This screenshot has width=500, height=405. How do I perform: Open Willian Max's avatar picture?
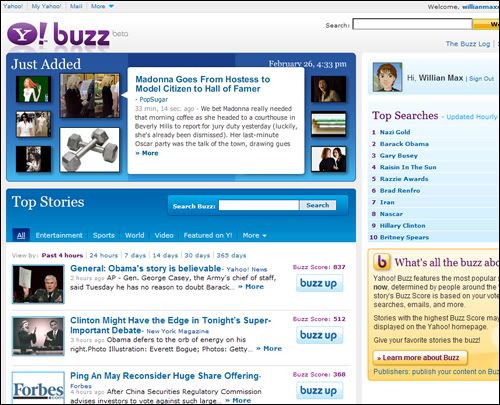387,77
